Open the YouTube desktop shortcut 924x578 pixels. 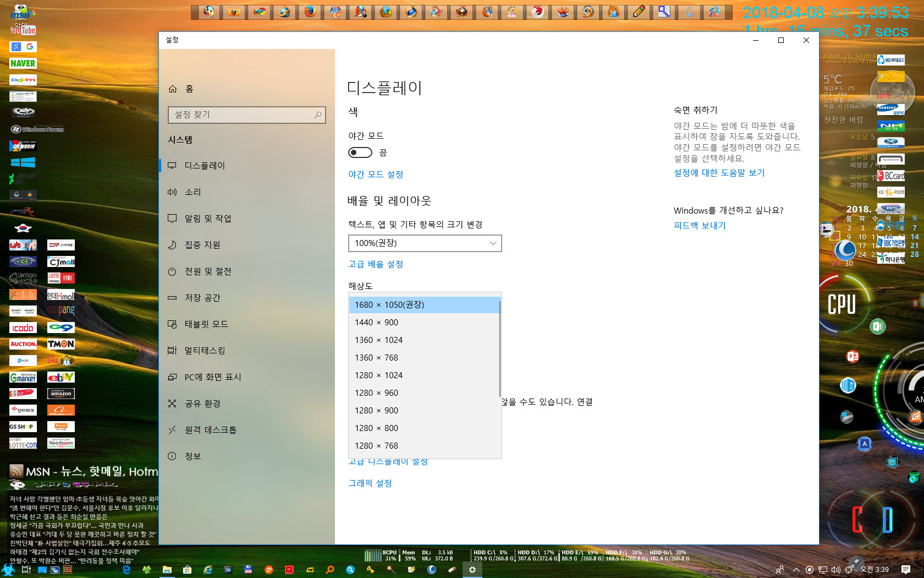(x=23, y=30)
